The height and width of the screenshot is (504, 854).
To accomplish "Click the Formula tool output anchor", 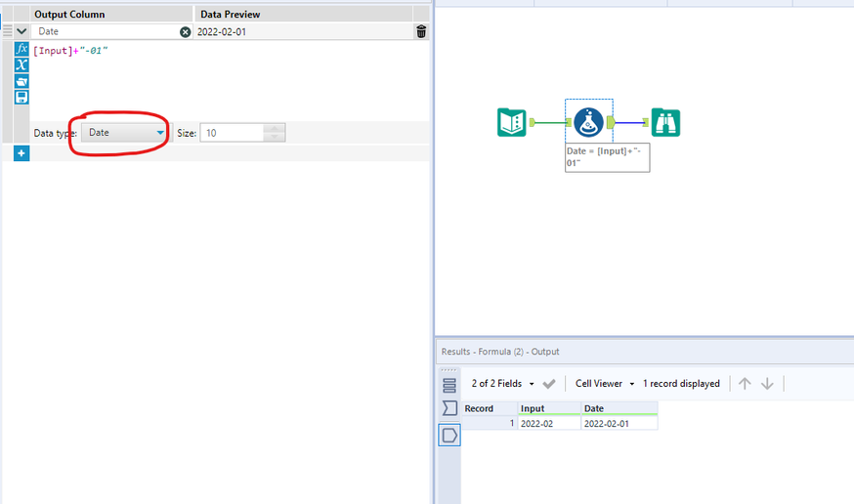I will pyautogui.click(x=611, y=122).
